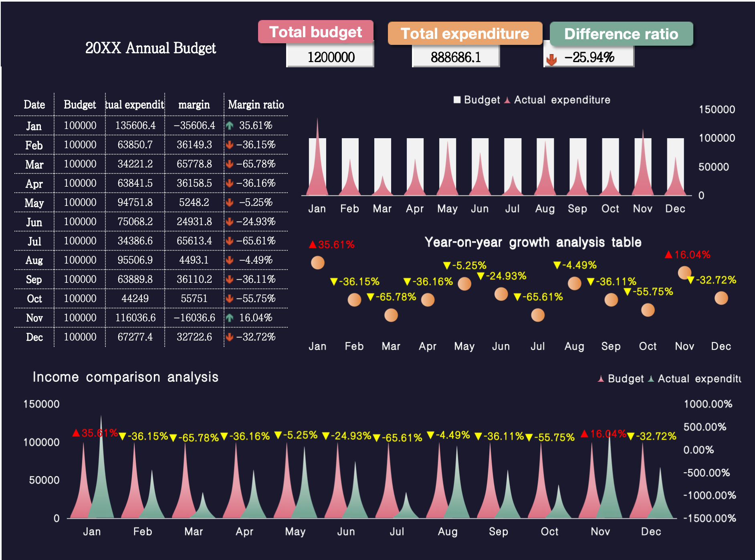Click the Jan orange dot in growth chart
Image resolution: width=755 pixels, height=560 pixels.
[x=318, y=263]
